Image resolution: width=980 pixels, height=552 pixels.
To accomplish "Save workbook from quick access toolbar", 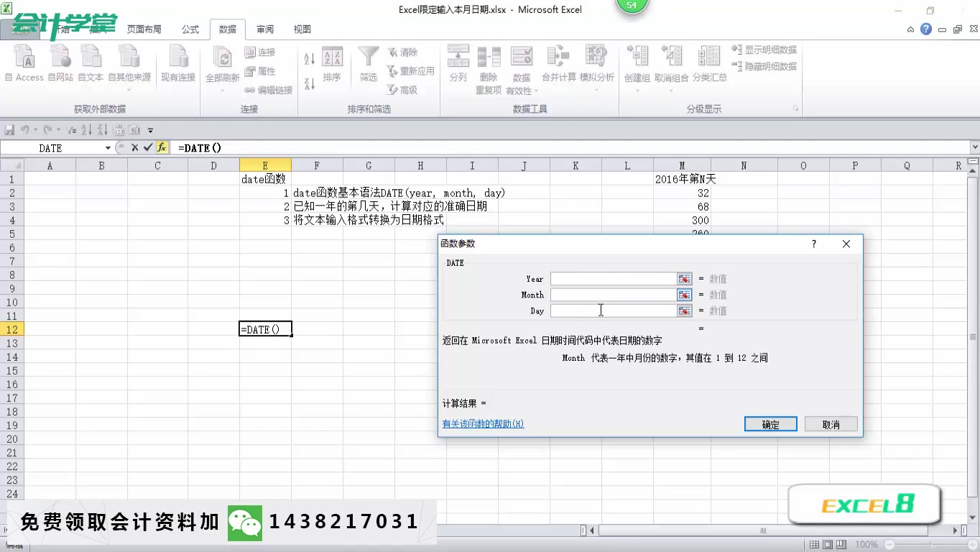I will [x=10, y=130].
